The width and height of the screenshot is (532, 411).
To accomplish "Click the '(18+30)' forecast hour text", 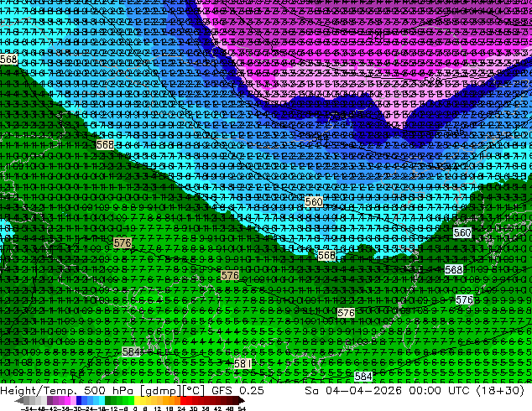I will 500,390.
